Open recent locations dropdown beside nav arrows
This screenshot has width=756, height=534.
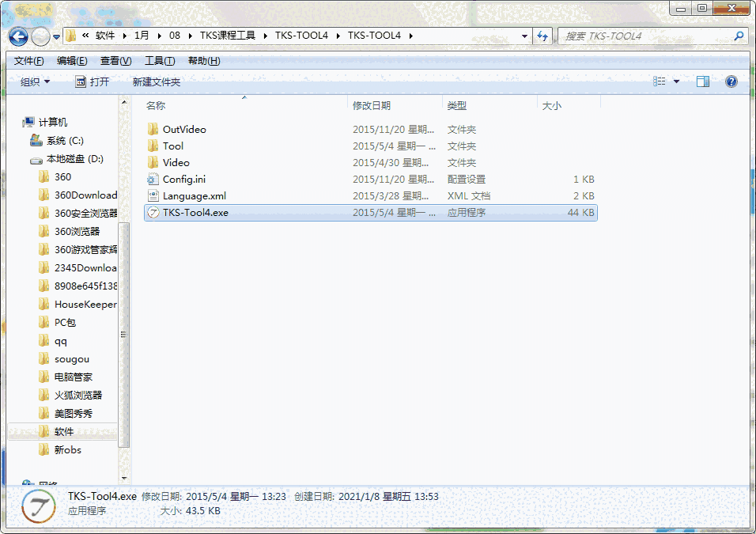pyautogui.click(x=56, y=36)
